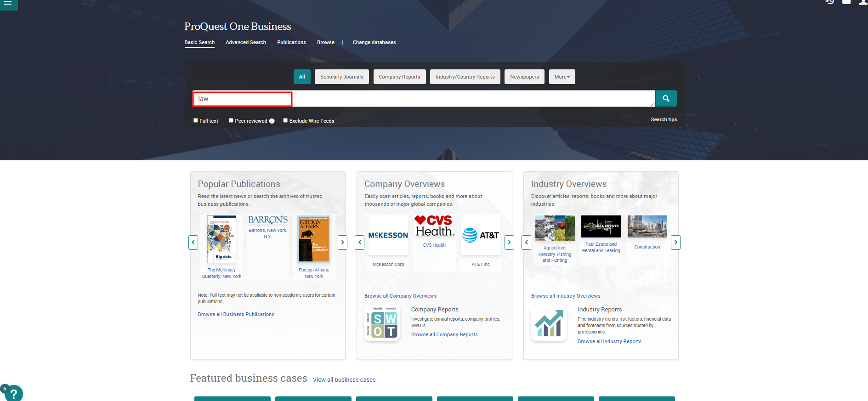868x401 pixels.
Task: Check the Peer reviewed option
Action: [231, 120]
